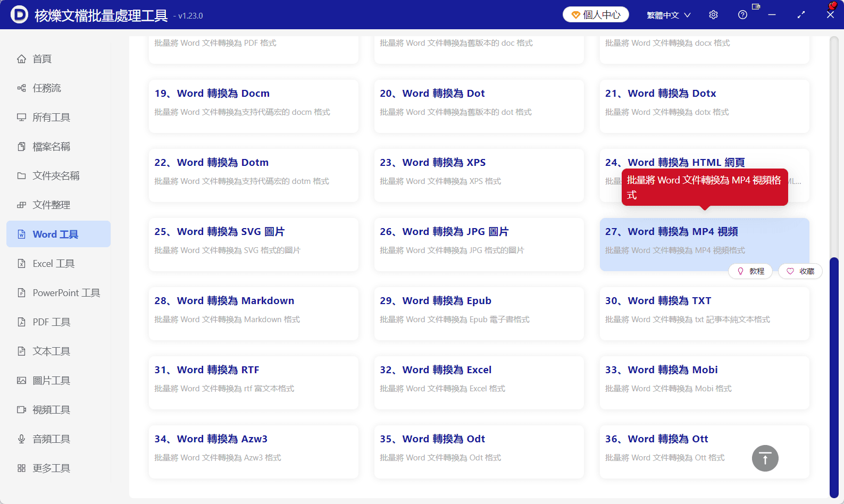Open the Word 轉換為 Dot tool card

pos(479,106)
